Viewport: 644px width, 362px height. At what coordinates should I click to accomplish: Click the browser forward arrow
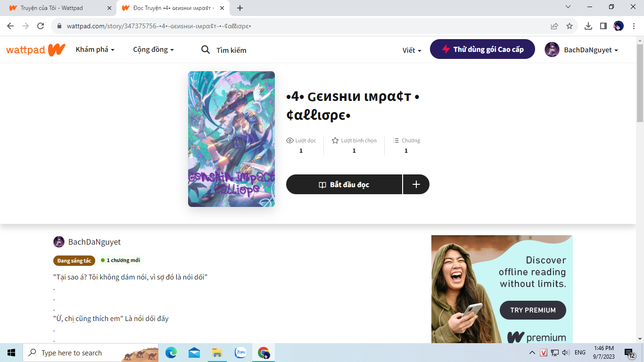25,26
